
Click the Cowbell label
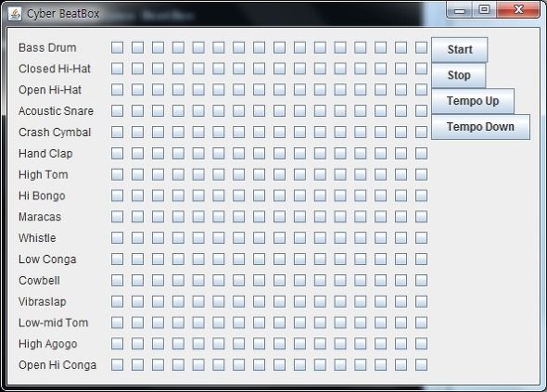click(x=39, y=281)
